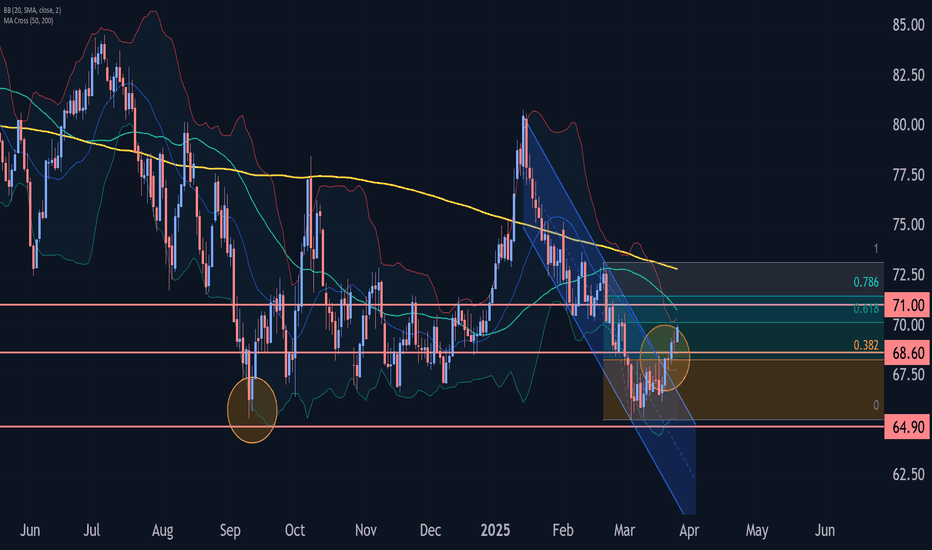Click the Jul time axis label
Viewport: 932px width, 550px height.
(92, 530)
